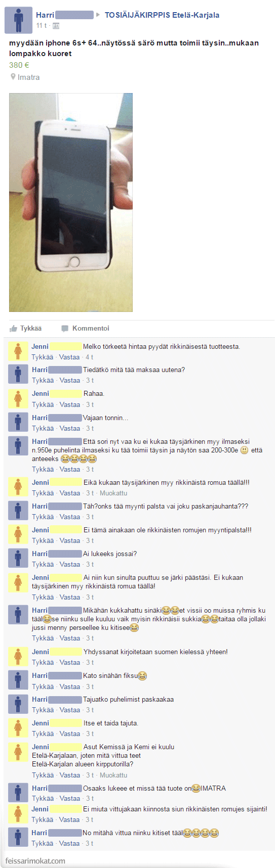Click the privacy group icon beside 11 t
This screenshot has height=868, width=275.
(56, 26)
